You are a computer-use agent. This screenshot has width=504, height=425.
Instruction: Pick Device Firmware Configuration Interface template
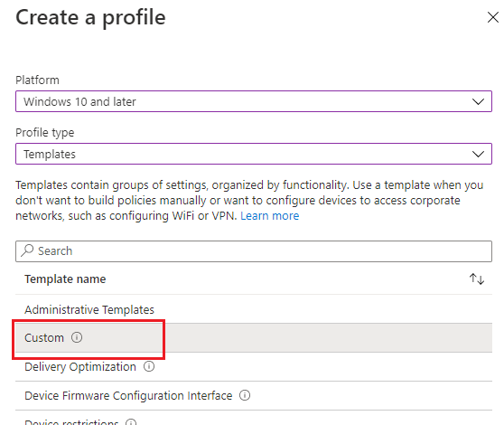coord(254,395)
